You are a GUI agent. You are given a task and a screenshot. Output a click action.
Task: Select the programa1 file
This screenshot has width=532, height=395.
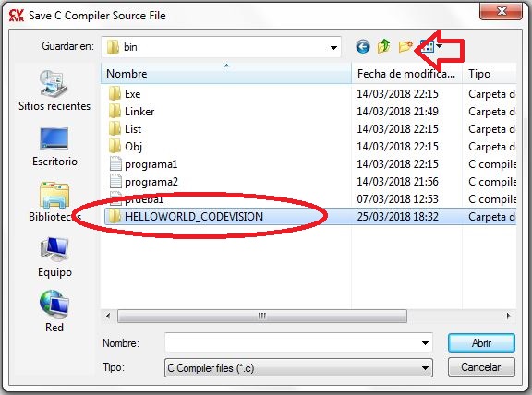151,164
